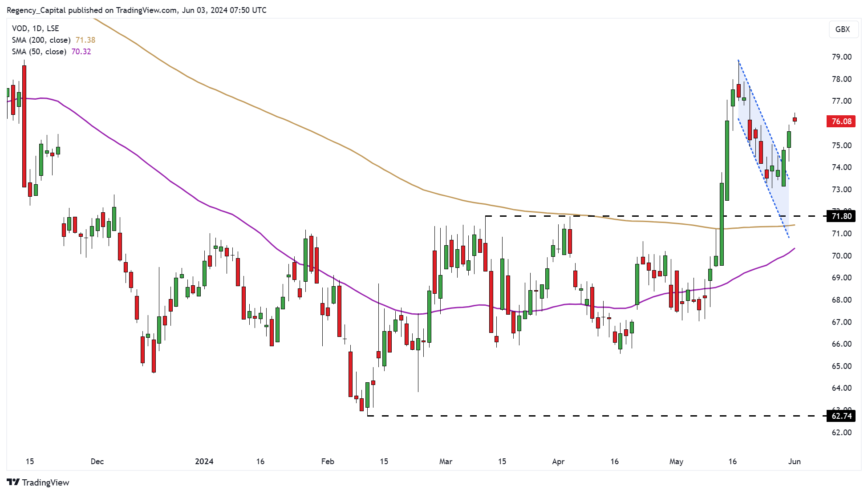This screenshot has height=494, width=868.
Task: Click the Jun axis label
Action: [795, 462]
